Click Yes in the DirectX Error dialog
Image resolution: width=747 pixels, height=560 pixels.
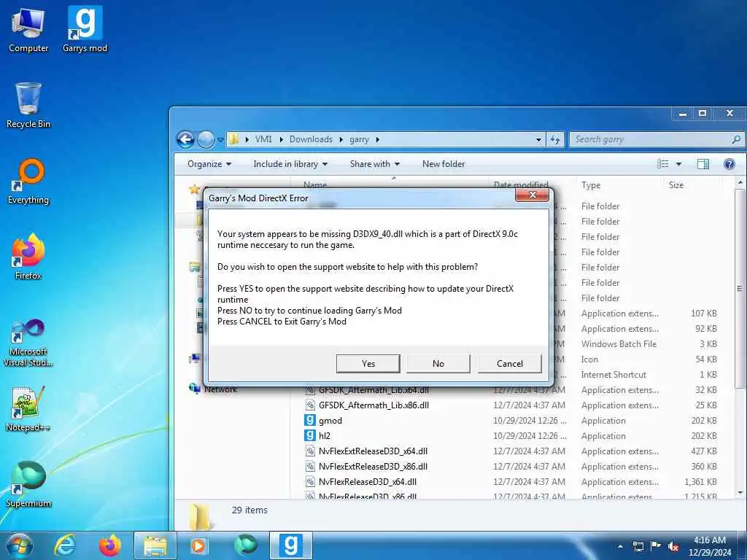click(x=368, y=363)
